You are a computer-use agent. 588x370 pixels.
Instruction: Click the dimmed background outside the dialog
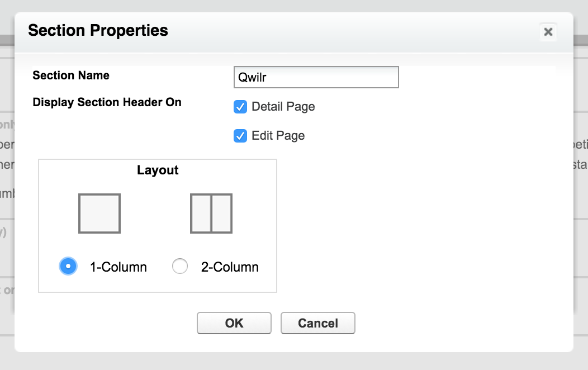294,360
